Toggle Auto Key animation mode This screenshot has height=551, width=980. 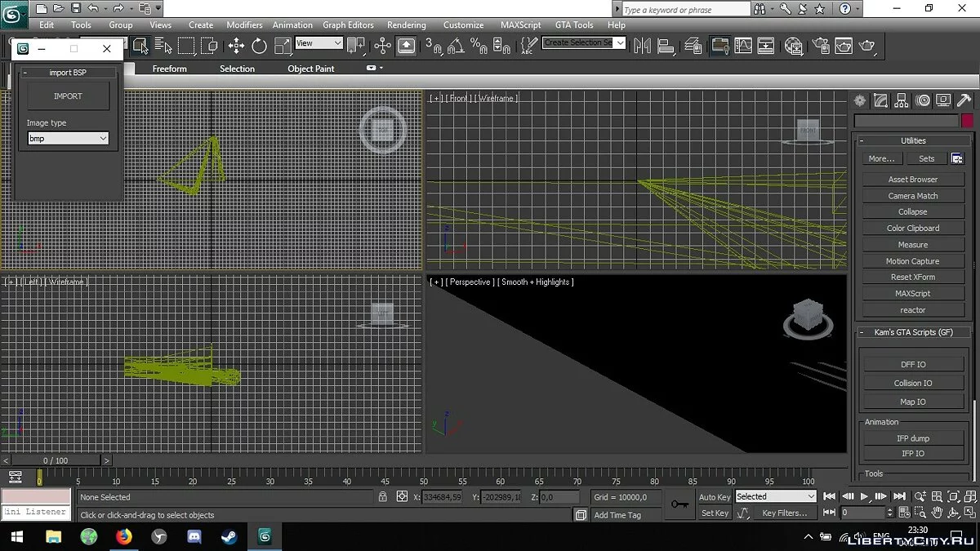point(715,496)
